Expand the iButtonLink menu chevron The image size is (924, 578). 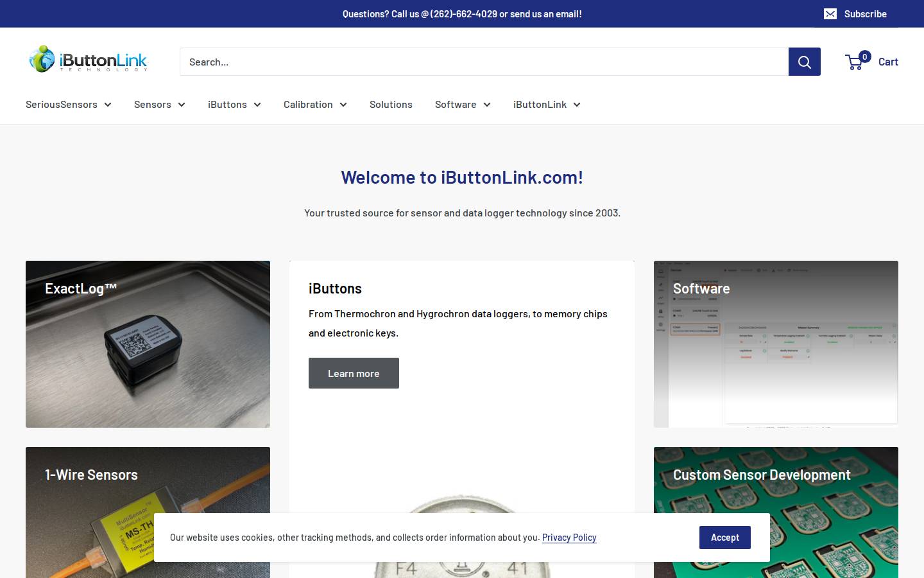577,105
